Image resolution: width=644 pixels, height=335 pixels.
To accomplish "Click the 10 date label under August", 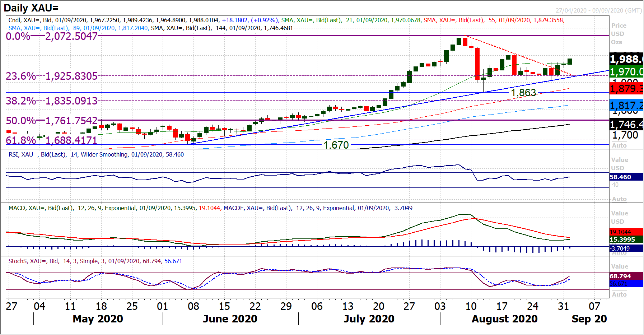I will point(471,306).
